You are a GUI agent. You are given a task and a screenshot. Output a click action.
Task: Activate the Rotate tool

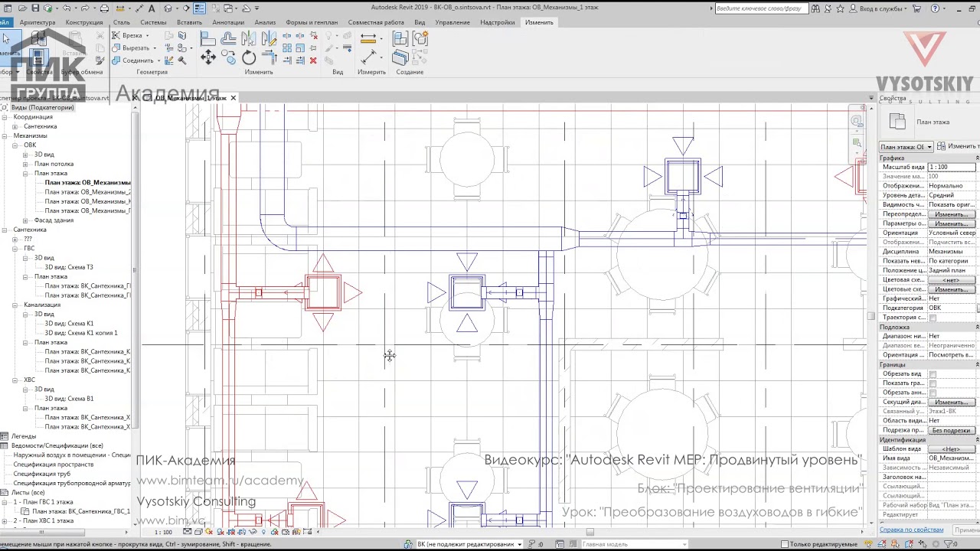[249, 57]
